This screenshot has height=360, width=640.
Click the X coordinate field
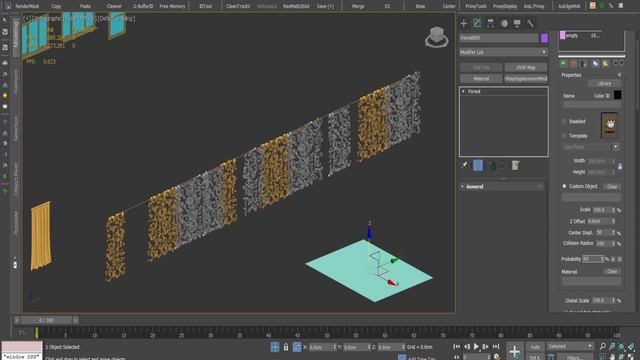click(321, 347)
